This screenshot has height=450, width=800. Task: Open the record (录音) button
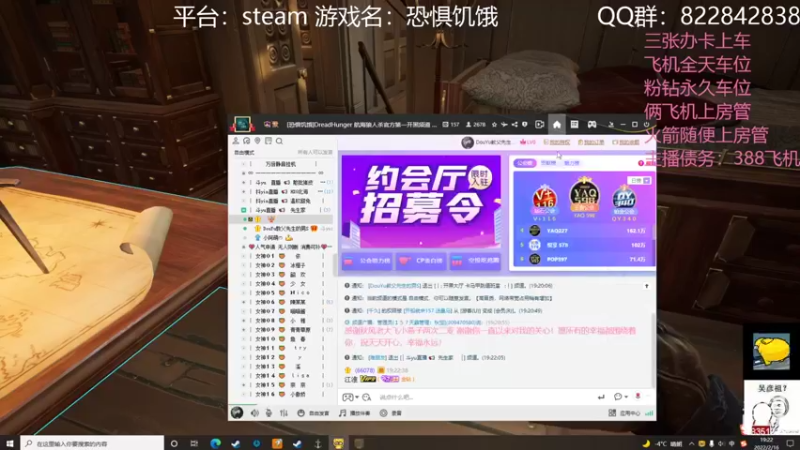pyautogui.click(x=391, y=413)
